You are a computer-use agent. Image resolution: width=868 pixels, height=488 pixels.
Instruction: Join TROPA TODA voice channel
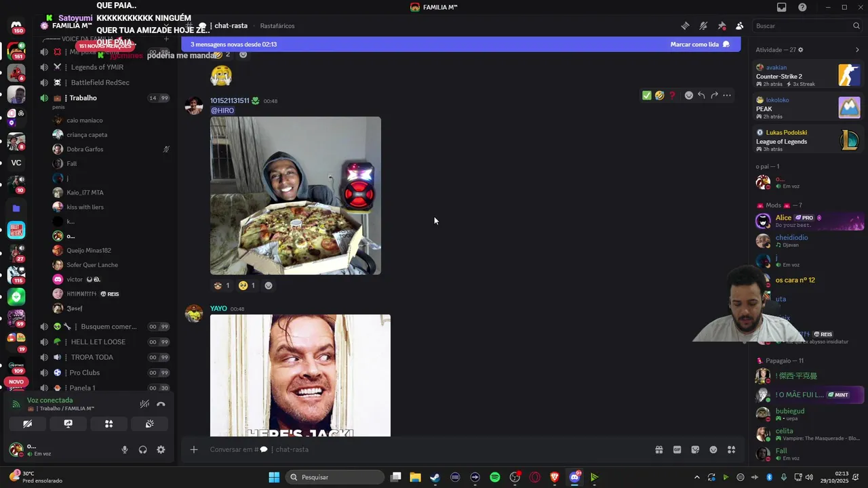pyautogui.click(x=104, y=357)
